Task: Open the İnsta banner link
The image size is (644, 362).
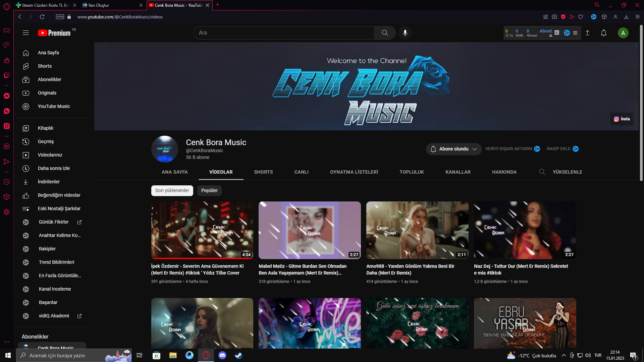Action: [x=622, y=119]
